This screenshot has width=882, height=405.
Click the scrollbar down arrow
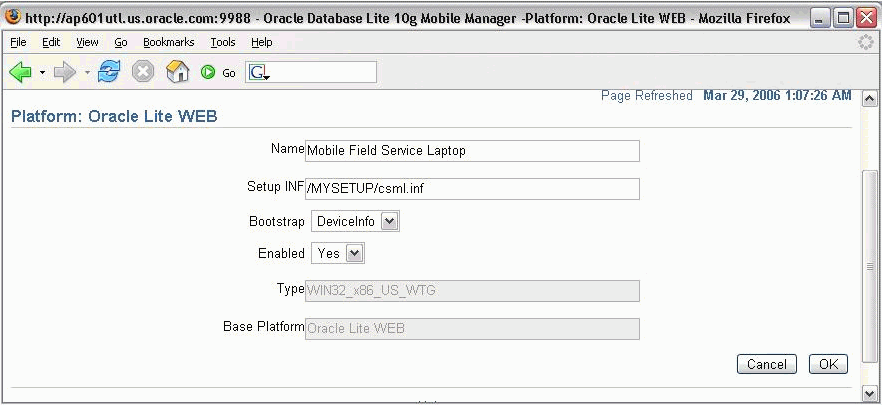(870, 392)
